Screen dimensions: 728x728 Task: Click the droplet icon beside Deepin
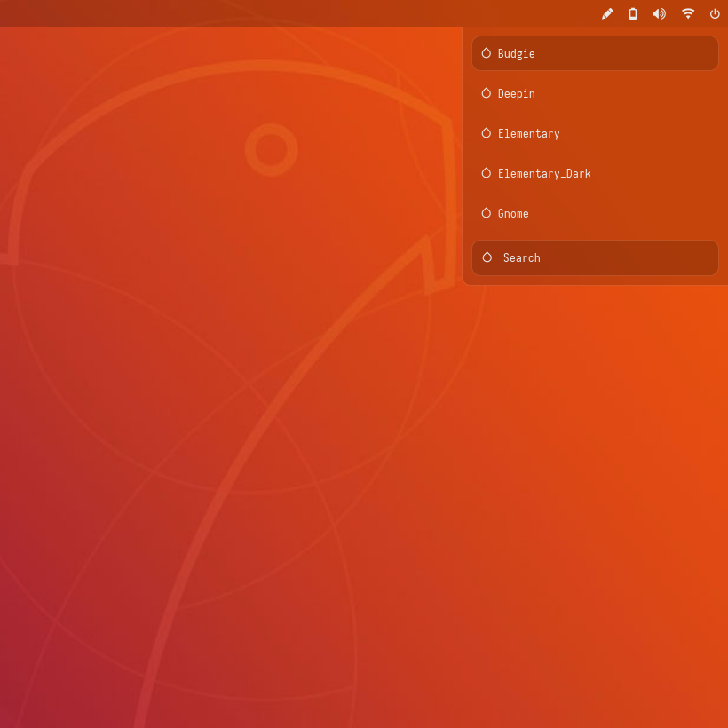tap(486, 93)
